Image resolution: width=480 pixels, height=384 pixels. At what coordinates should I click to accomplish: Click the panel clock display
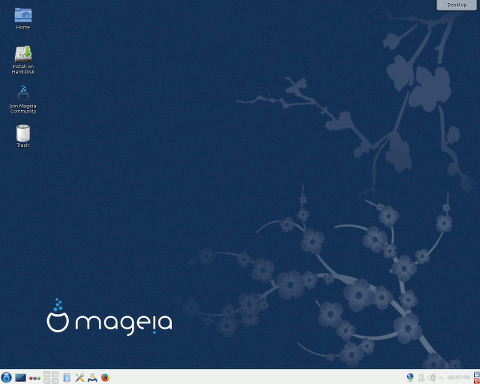(459, 377)
